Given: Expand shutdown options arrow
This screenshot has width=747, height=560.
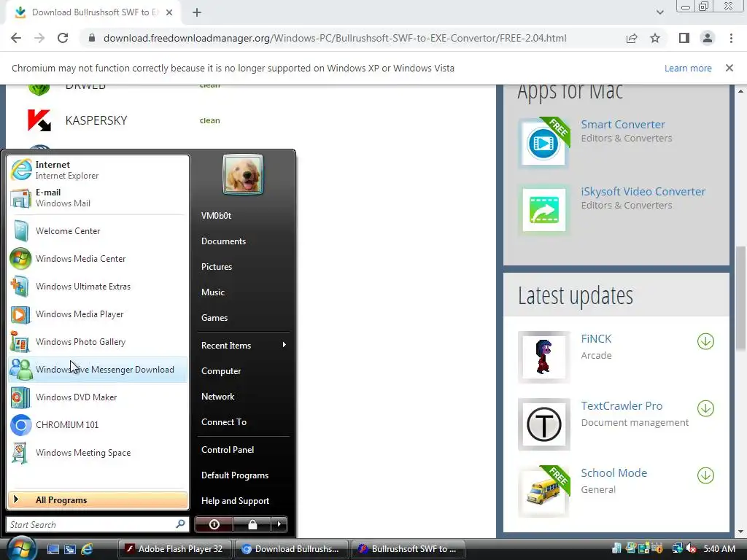Looking at the screenshot, I should pyautogui.click(x=279, y=524).
